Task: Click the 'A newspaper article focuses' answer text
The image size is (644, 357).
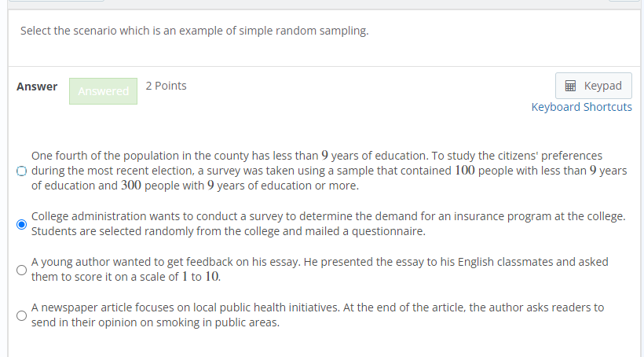Action: [317, 315]
